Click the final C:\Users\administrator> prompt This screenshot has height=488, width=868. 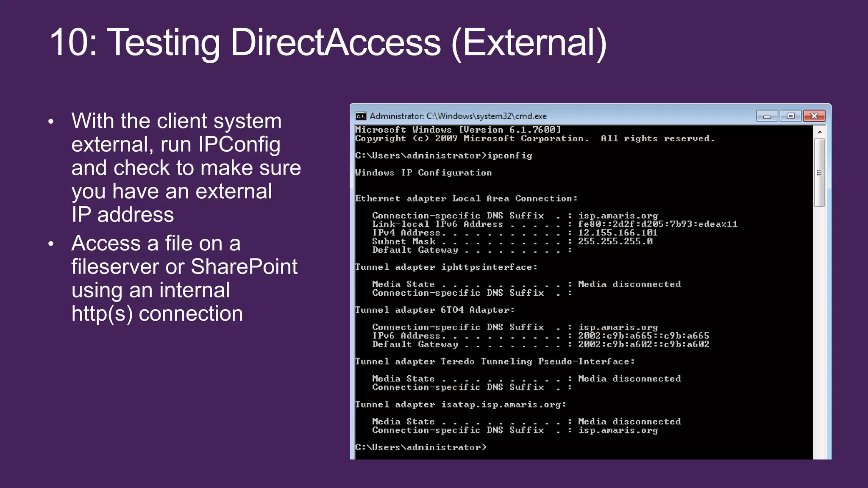tap(420, 447)
